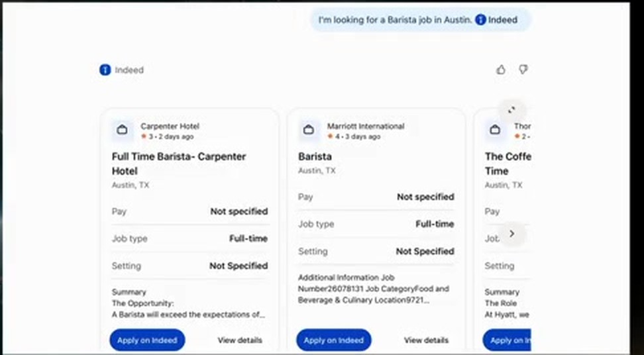
Task: Apply on Indeed for third job card
Action: click(x=507, y=340)
